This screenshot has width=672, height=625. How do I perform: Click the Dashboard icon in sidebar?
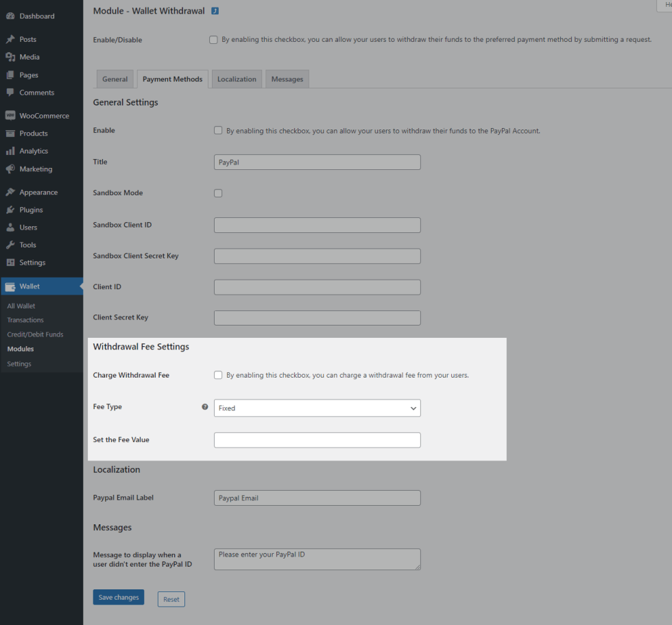click(10, 16)
